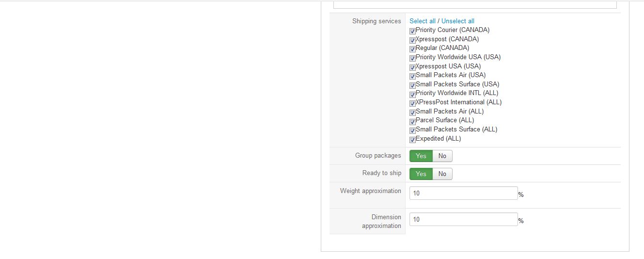Viewport: 644px width, 259px height.
Task: Uncheck Small Packets Air (USA)
Action: click(x=412, y=76)
